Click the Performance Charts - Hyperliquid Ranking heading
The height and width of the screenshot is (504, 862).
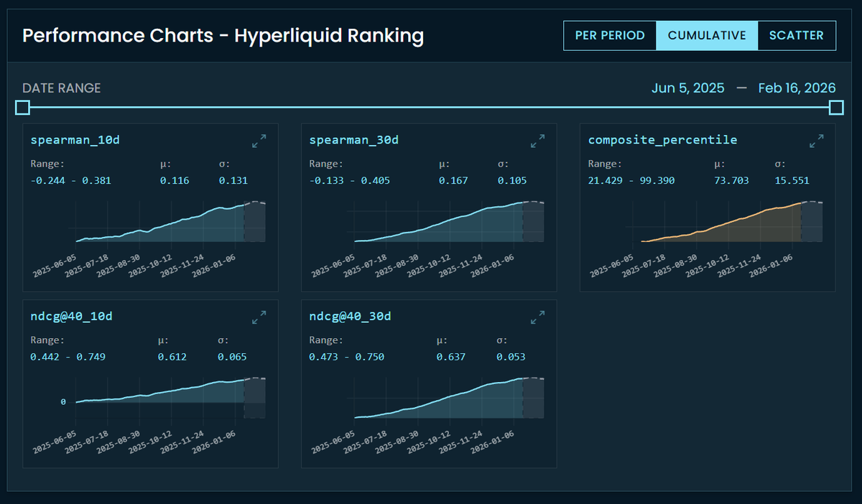[223, 35]
